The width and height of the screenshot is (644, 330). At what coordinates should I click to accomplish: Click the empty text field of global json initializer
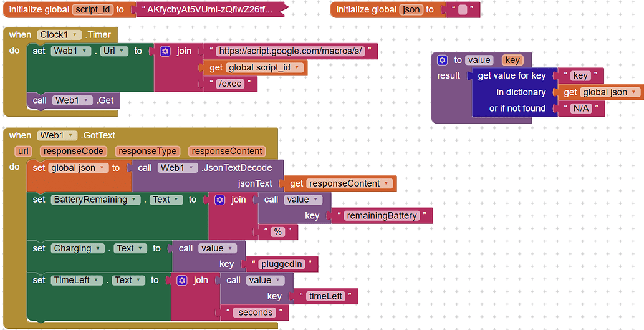click(x=463, y=10)
